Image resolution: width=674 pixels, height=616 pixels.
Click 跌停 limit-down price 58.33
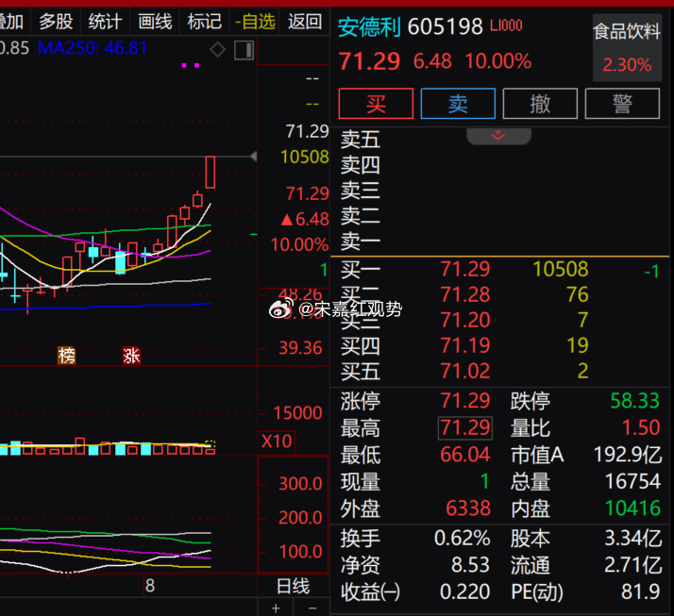point(635,401)
